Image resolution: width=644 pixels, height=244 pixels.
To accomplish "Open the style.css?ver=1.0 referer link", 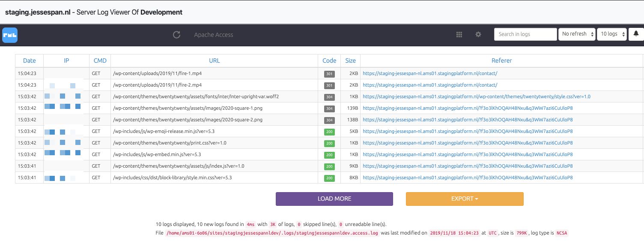I will [477, 96].
